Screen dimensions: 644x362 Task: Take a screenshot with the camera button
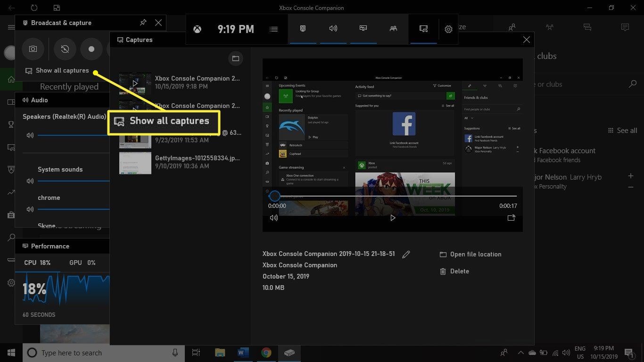click(x=33, y=49)
